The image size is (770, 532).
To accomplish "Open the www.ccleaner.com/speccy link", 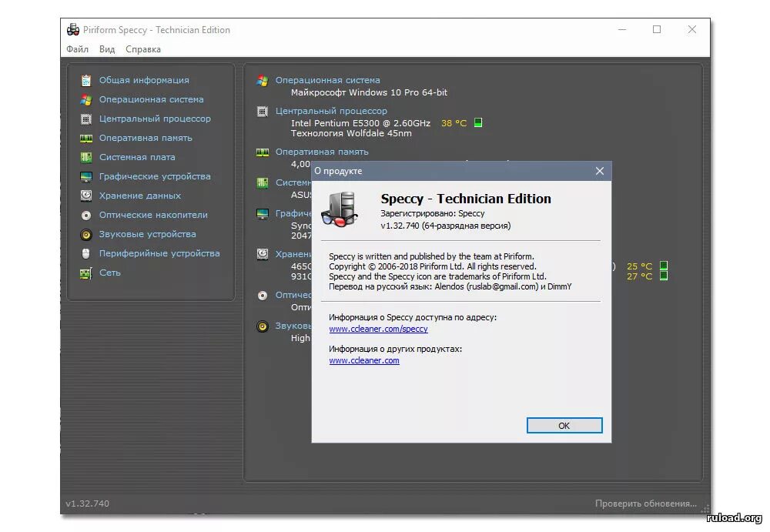I will (378, 329).
